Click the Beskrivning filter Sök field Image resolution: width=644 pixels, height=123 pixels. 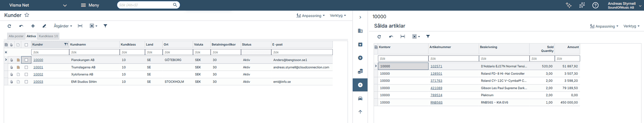(x=504, y=58)
